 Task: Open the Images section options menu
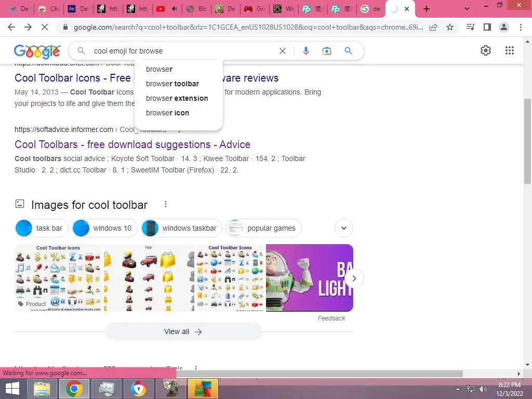point(166,204)
